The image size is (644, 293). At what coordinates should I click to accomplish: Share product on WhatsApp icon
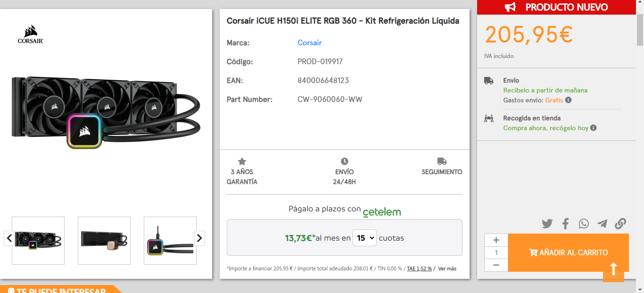(584, 224)
